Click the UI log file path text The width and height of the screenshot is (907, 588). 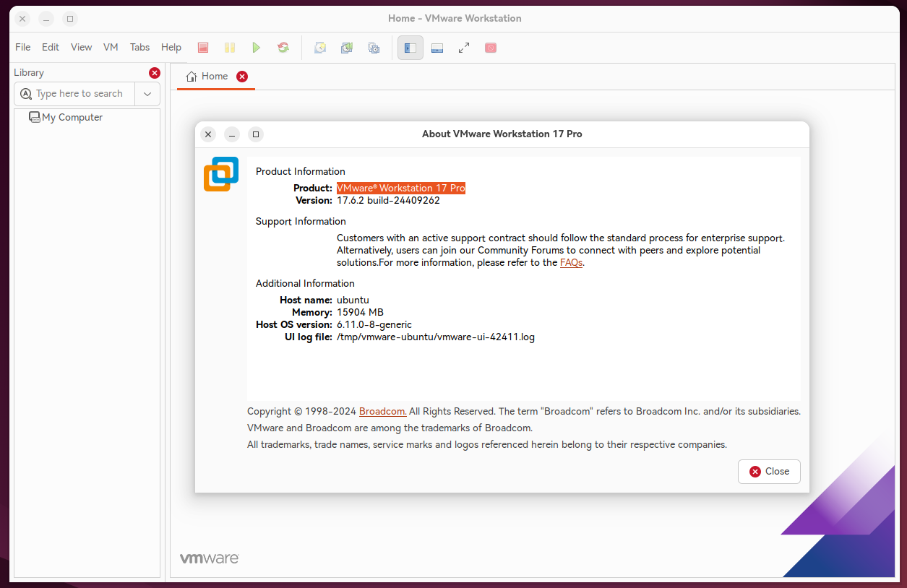(436, 337)
